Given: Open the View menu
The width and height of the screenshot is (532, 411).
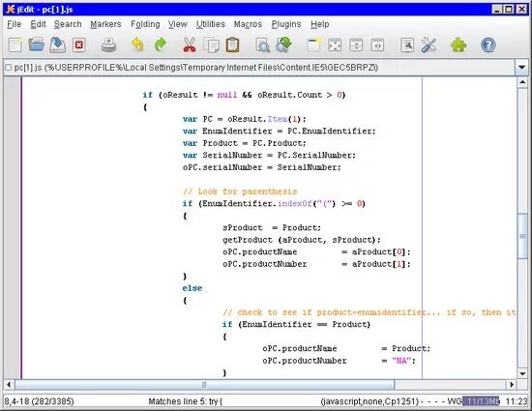Looking at the screenshot, I should click(x=177, y=24).
